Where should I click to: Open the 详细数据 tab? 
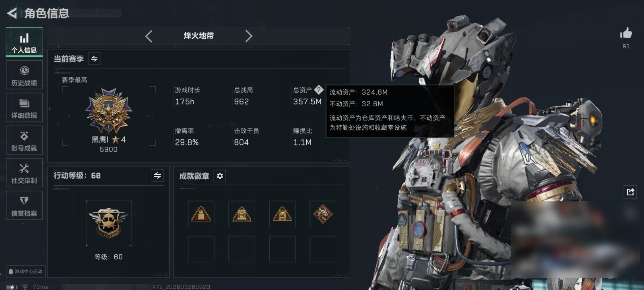pyautogui.click(x=24, y=108)
